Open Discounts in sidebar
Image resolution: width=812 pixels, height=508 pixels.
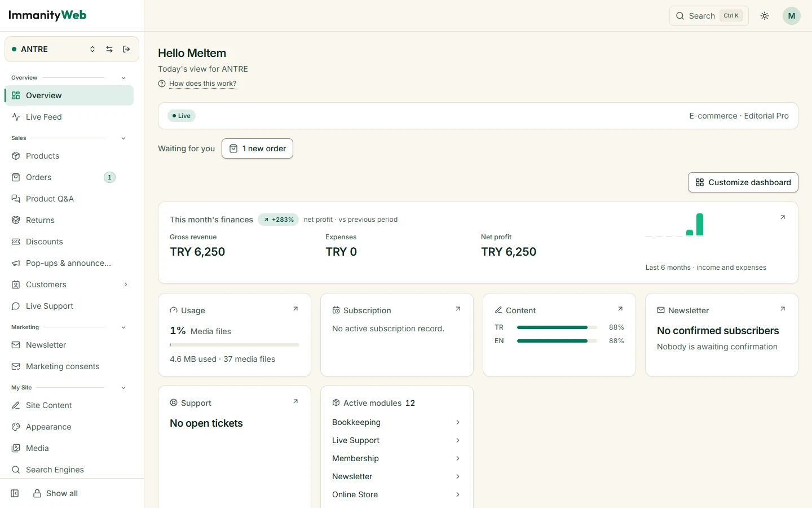(69, 242)
